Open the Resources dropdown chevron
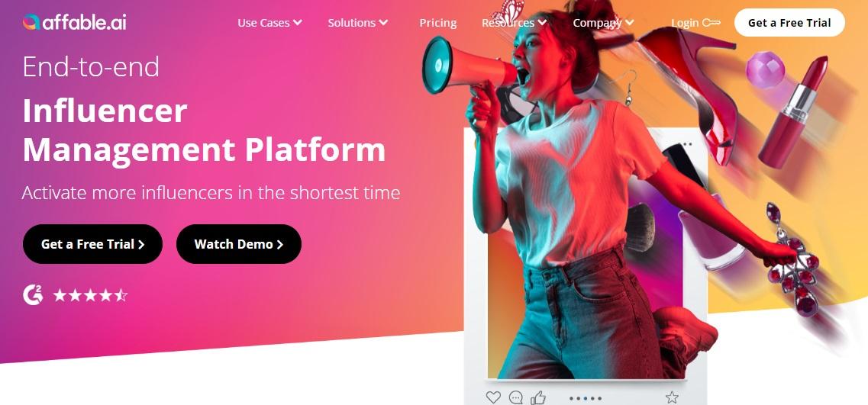Image resolution: width=868 pixels, height=405 pixels. [x=542, y=23]
